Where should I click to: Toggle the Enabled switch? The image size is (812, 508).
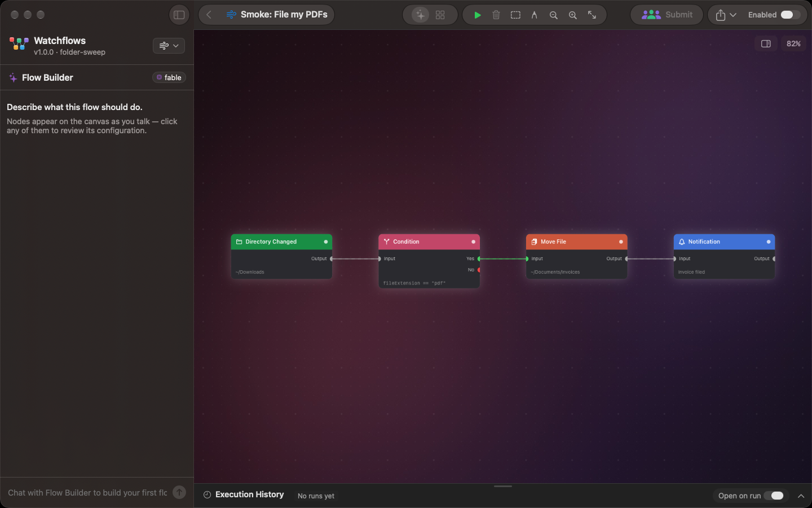point(790,15)
